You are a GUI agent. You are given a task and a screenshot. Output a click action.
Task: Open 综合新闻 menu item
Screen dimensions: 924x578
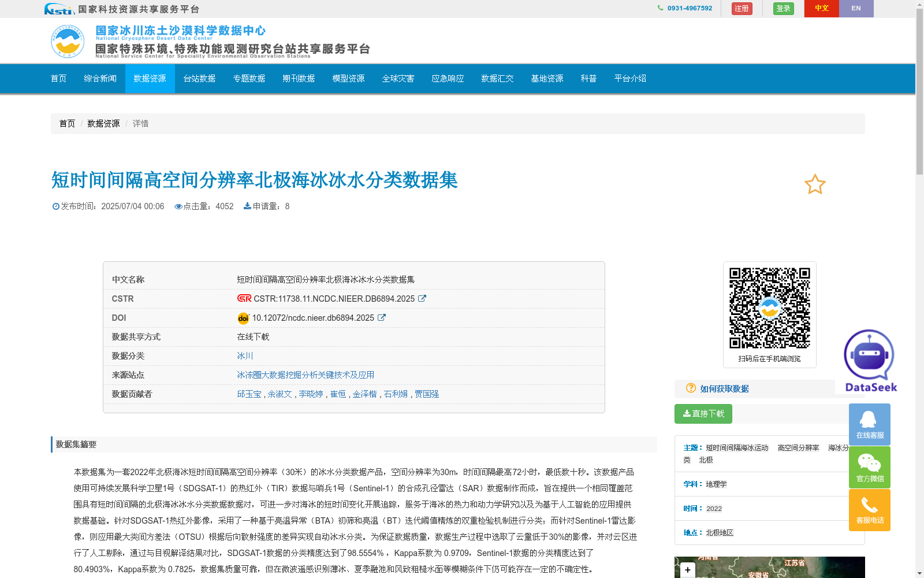coord(100,79)
